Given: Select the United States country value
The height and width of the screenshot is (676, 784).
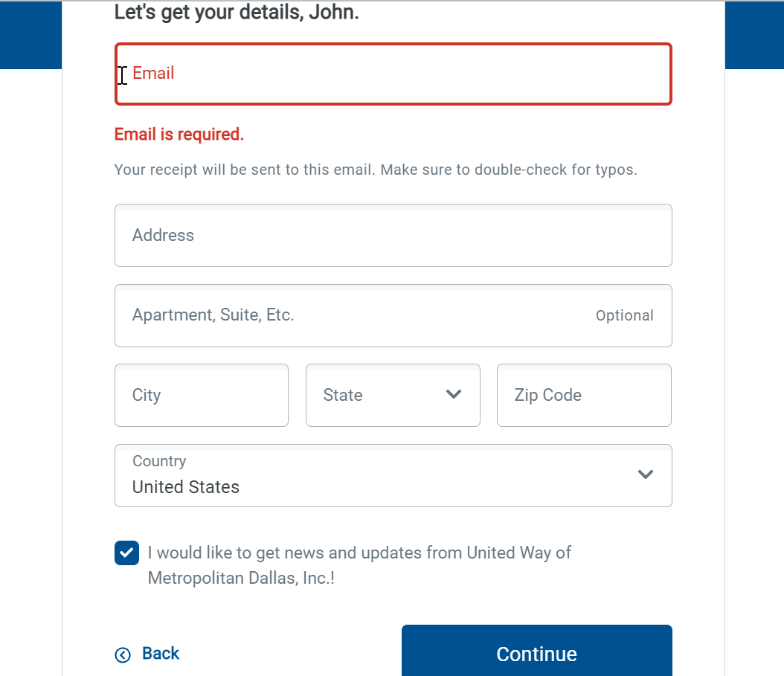Looking at the screenshot, I should [x=185, y=487].
